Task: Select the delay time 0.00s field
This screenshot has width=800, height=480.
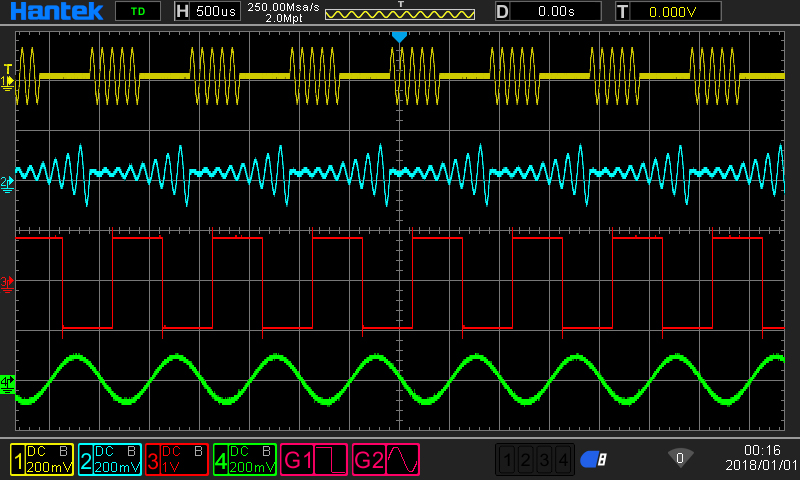Action: click(548, 12)
